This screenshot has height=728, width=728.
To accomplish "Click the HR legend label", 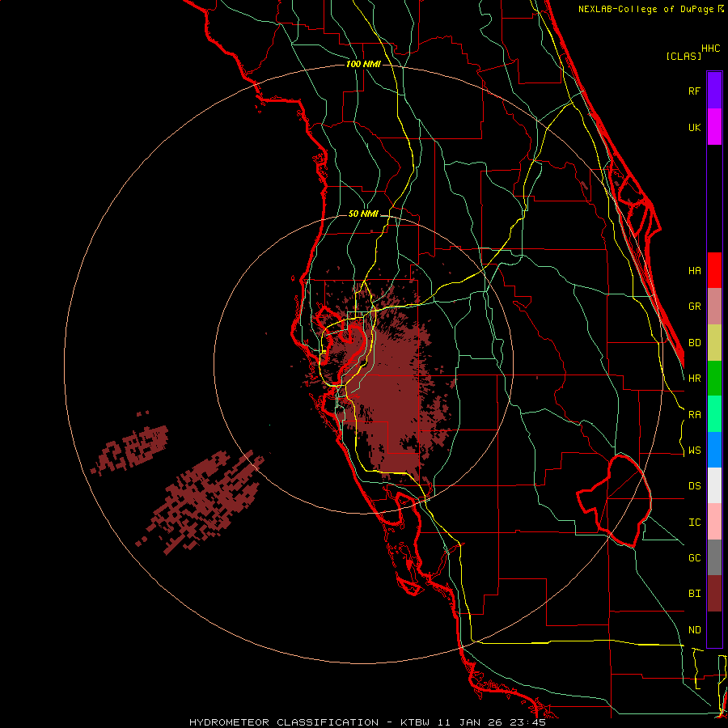I will pyautogui.click(x=694, y=379).
